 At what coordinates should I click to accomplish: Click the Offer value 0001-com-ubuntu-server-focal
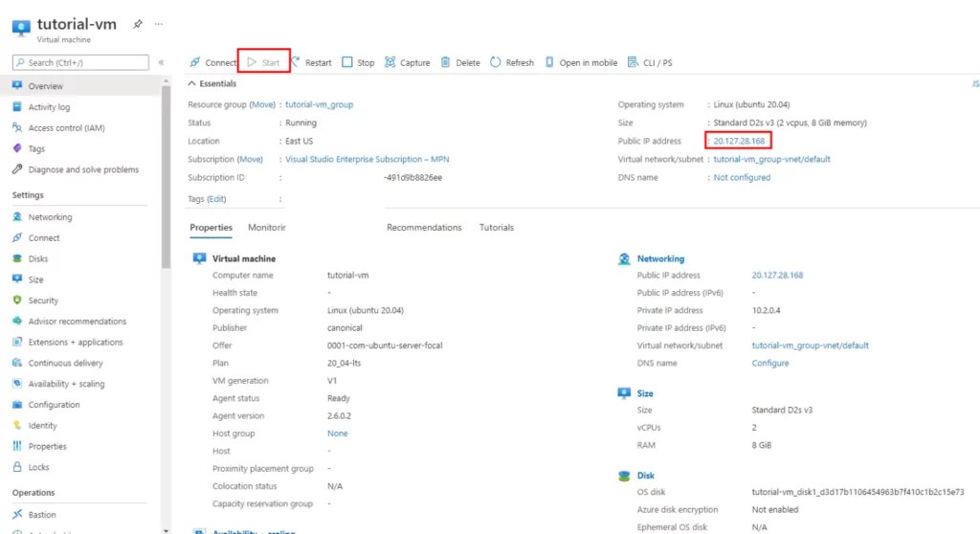(385, 345)
